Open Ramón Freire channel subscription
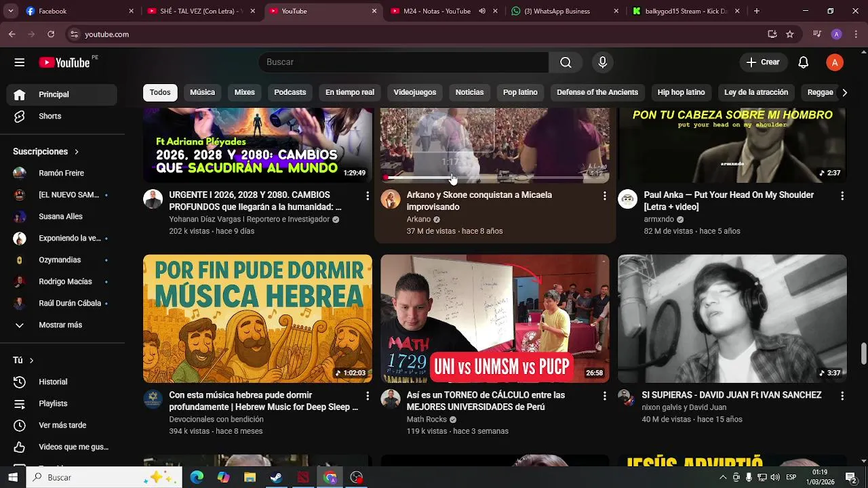 click(62, 173)
